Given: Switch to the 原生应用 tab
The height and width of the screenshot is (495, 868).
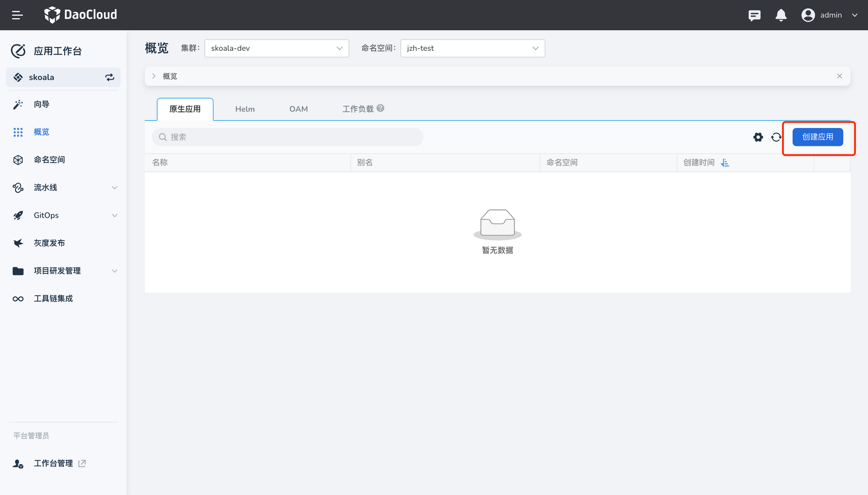Looking at the screenshot, I should click(x=185, y=109).
